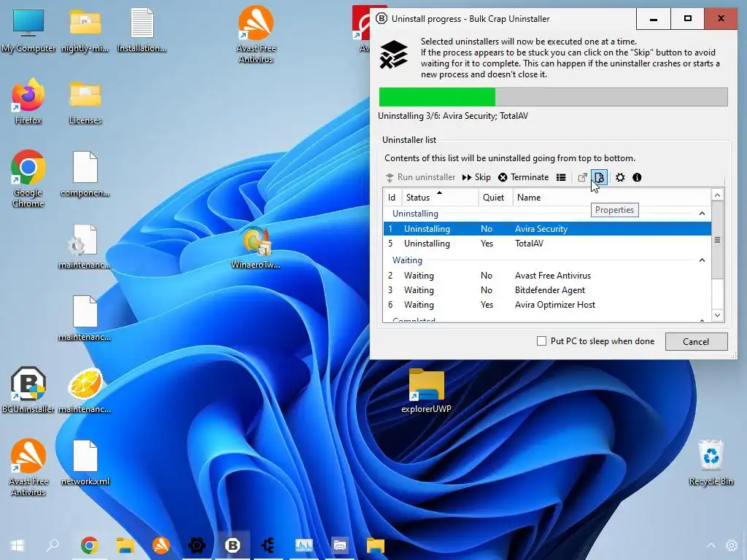Click the info icon in uninstaller toolbar
This screenshot has height=560, width=747.
pos(637,177)
